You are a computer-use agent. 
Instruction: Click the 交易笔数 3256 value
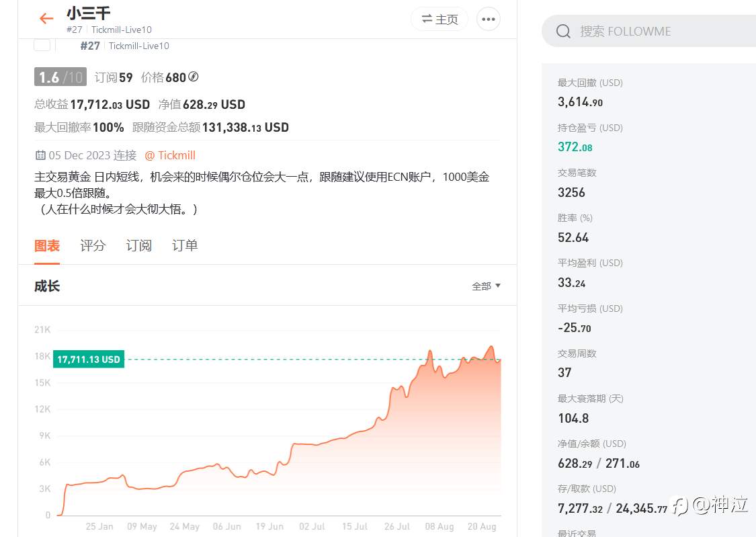[x=571, y=192]
